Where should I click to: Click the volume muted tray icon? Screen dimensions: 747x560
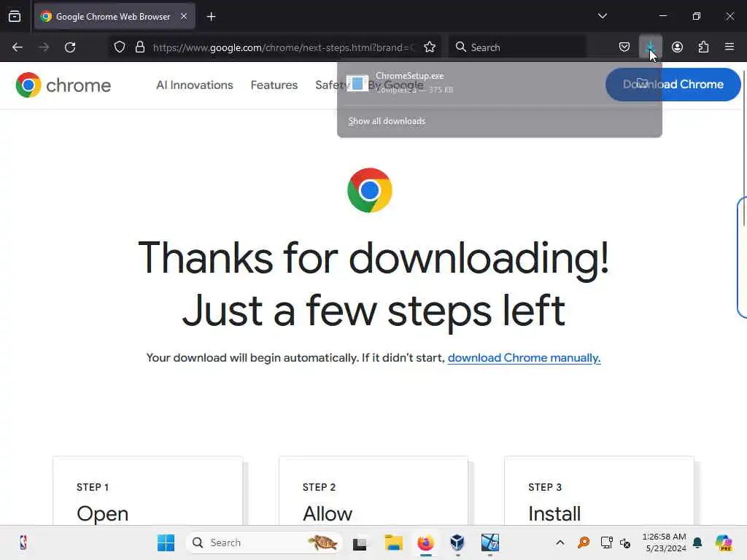[x=625, y=542]
